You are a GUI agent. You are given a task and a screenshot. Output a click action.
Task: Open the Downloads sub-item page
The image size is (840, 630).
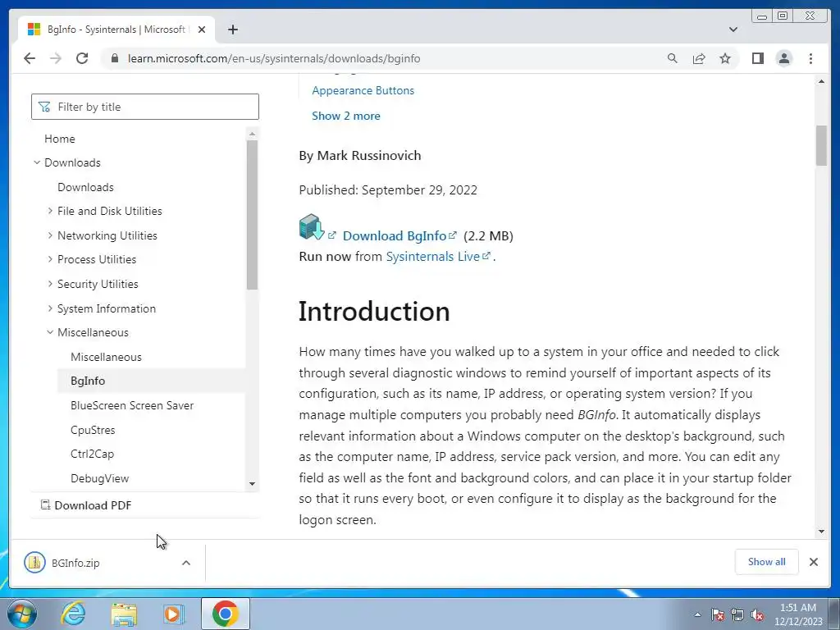pos(85,187)
